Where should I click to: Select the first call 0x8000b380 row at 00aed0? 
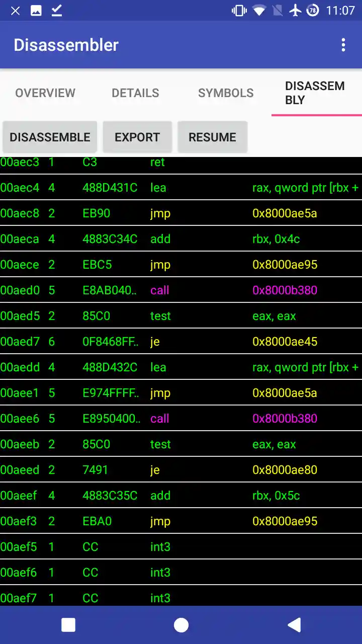click(x=181, y=290)
